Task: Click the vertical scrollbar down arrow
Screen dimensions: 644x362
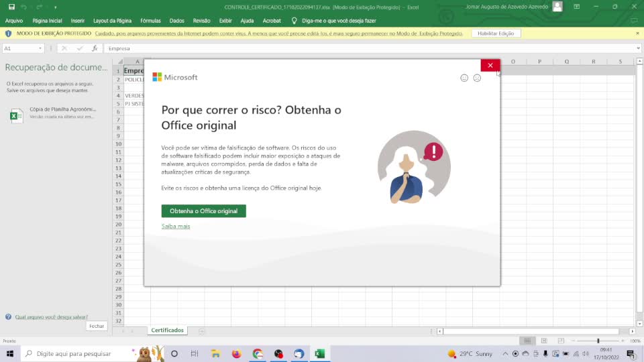Action: pyautogui.click(x=639, y=324)
